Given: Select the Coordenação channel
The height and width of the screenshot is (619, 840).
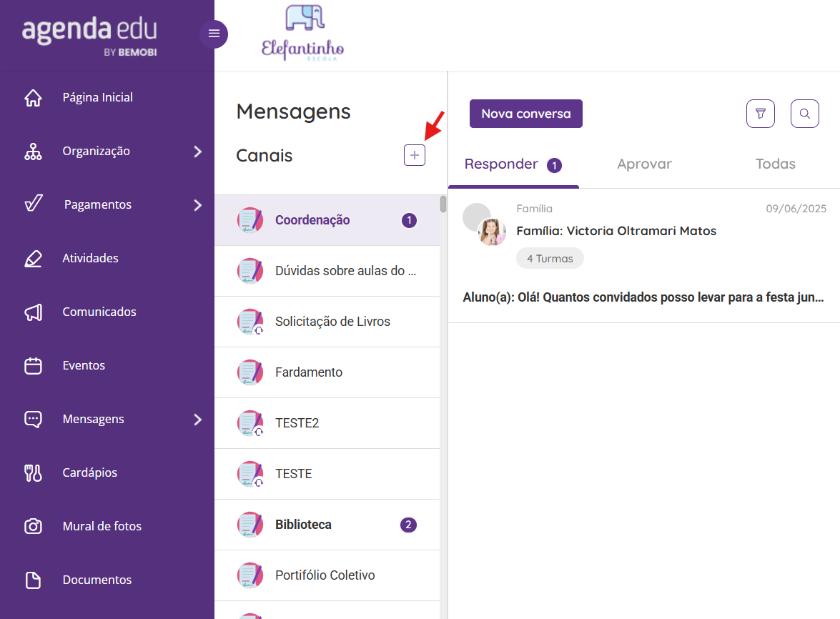Looking at the screenshot, I should [327, 220].
